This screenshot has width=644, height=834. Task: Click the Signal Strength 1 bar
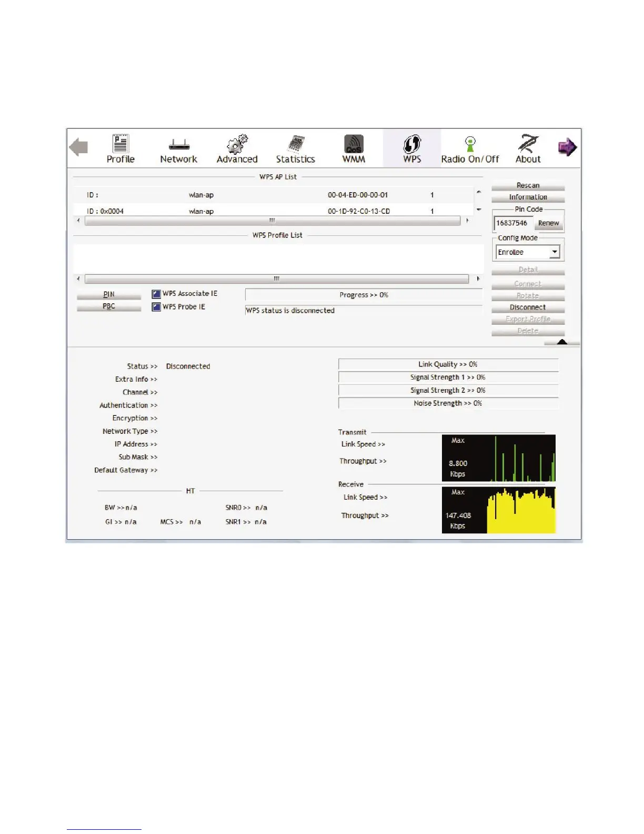(448, 378)
